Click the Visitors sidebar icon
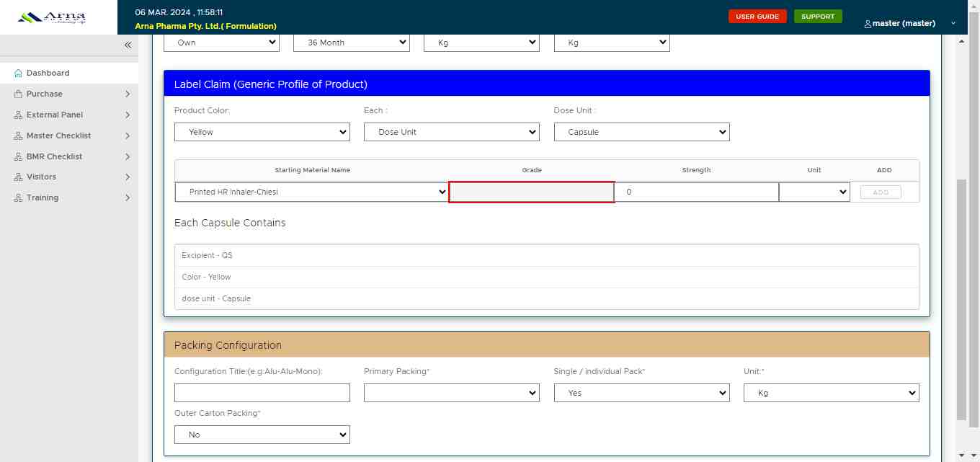Screen dimensions: 980x462 tap(18, 177)
